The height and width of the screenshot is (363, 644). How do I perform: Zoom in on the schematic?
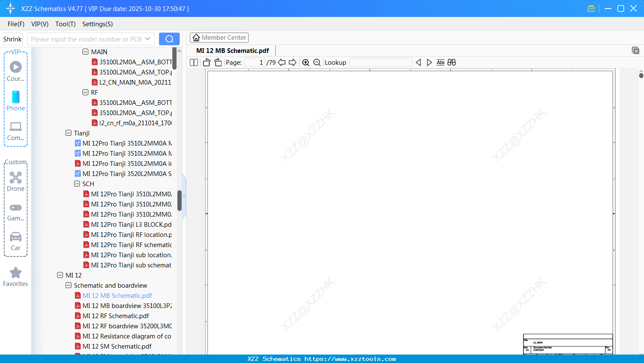[x=306, y=62]
